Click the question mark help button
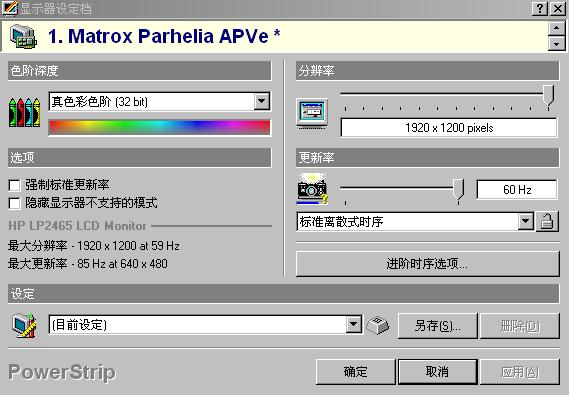Viewport: 569px width, 395px height. (540, 8)
